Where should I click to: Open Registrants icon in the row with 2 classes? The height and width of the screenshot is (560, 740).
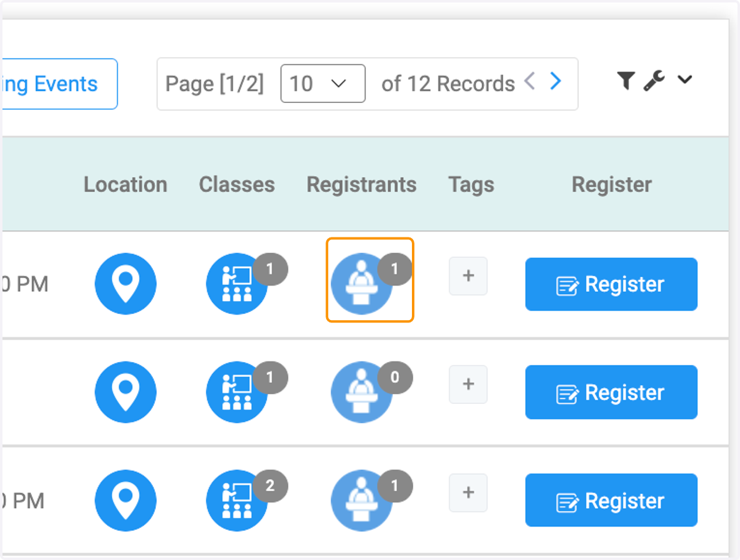[x=362, y=500]
